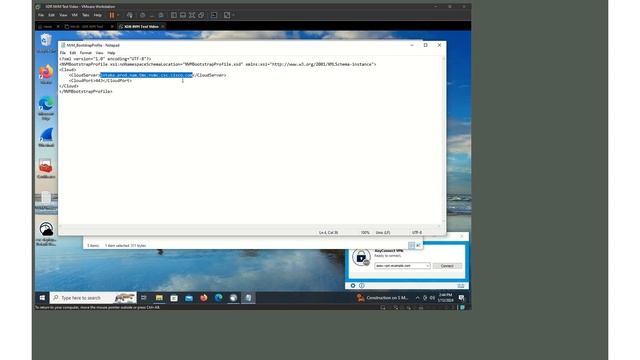Select Wireshark desktop shortcut
This screenshot has width=640, height=360.
[x=46, y=138]
